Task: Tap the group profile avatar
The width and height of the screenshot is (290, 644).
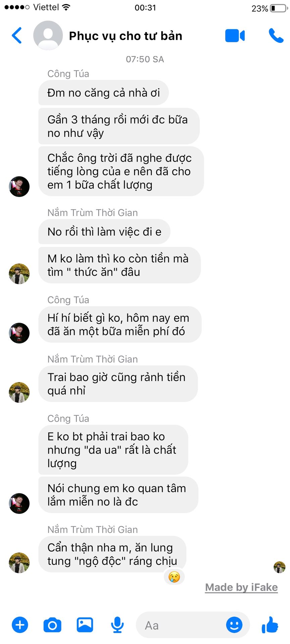Action: pos(48,35)
